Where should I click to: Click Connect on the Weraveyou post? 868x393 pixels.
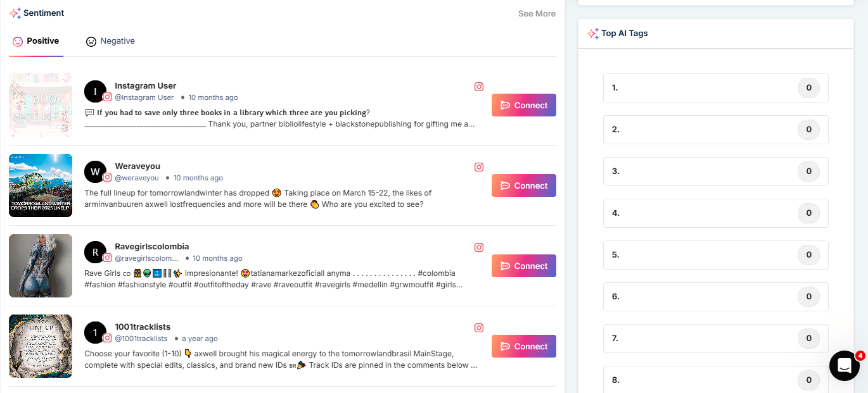[523, 185]
